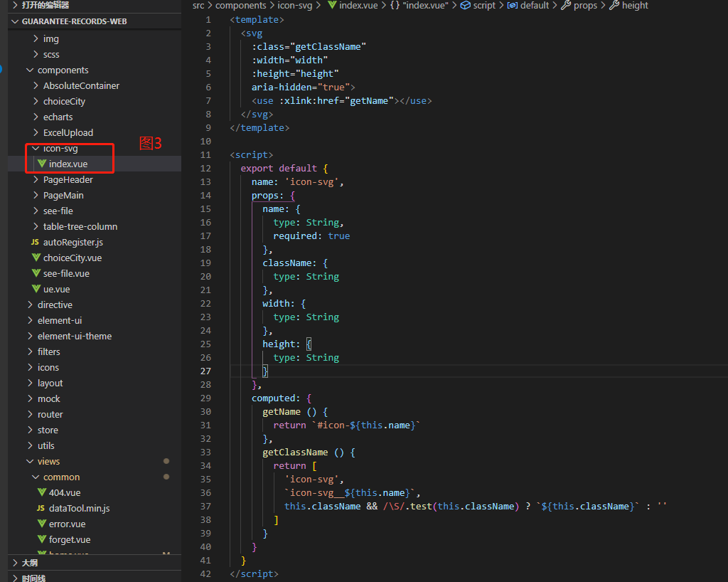728x582 pixels.
Task: Open 404.vue file
Action: point(65,492)
